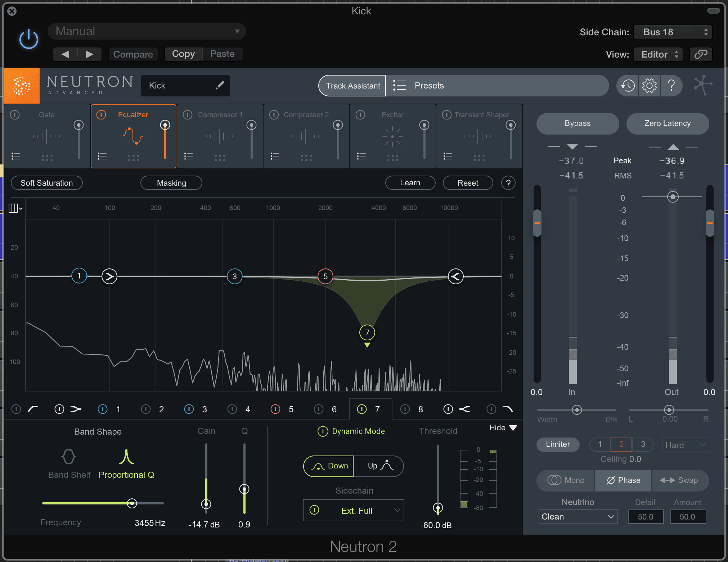728x562 pixels.
Task: Open the Equalizer module preset list icon
Action: pyautogui.click(x=102, y=156)
